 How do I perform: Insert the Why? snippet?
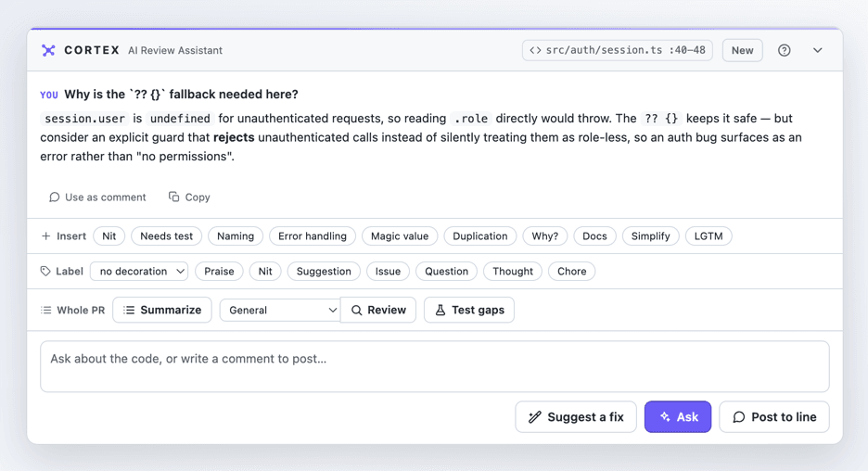[544, 235]
